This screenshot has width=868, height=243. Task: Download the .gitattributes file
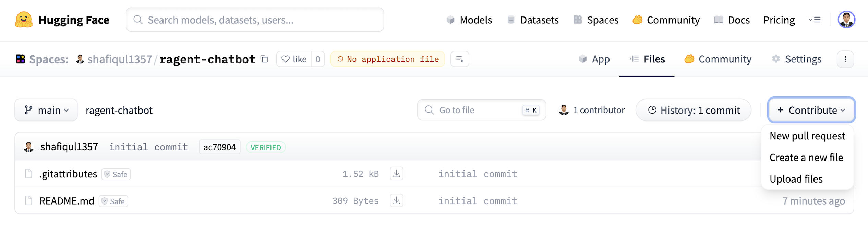[x=397, y=174]
